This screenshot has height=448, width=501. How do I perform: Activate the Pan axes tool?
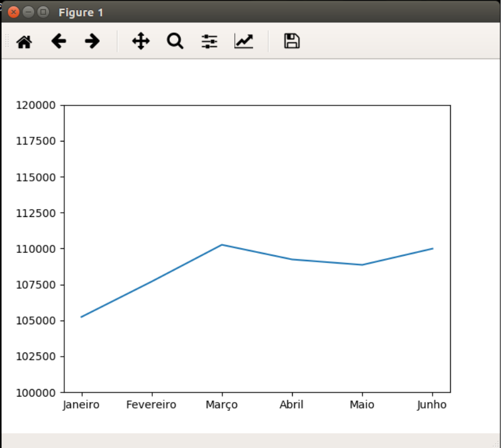point(140,41)
